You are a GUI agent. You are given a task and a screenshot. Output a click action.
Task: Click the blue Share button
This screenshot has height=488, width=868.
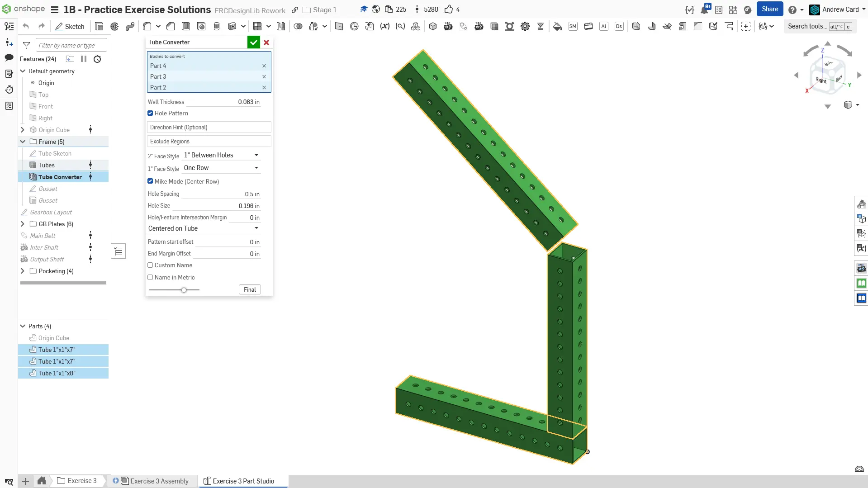coord(769,9)
